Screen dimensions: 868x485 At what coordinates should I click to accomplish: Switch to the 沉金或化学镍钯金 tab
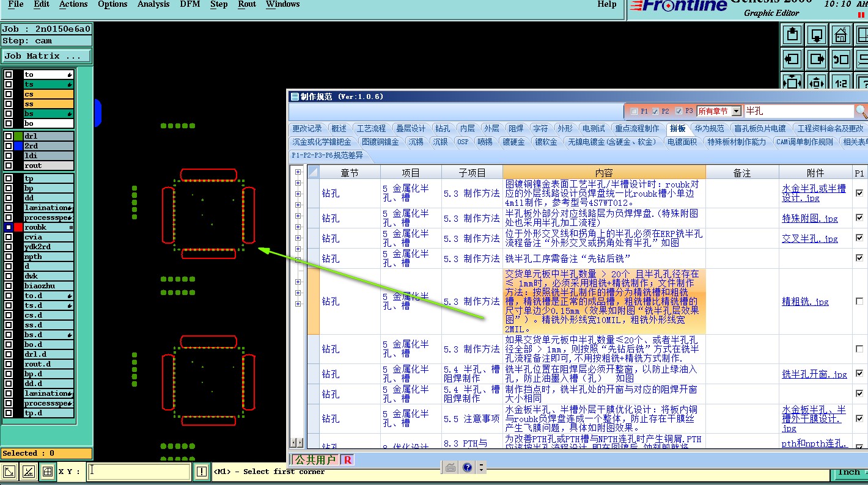(x=322, y=142)
